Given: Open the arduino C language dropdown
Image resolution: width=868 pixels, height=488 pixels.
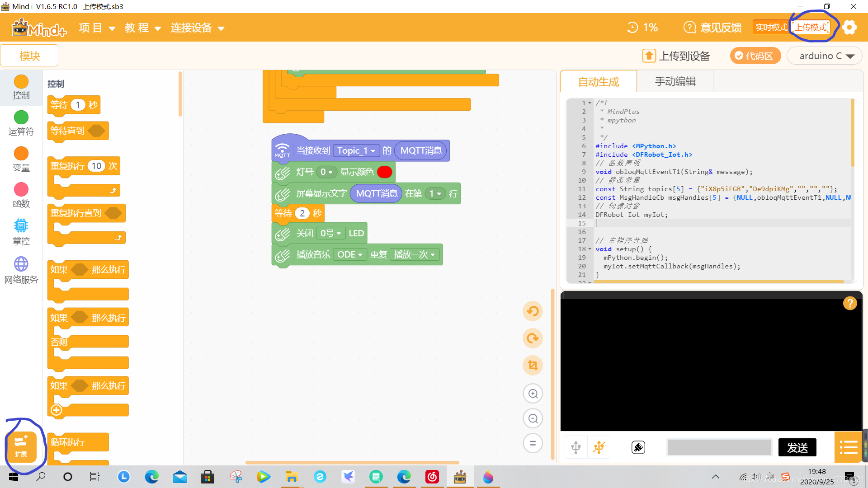Looking at the screenshot, I should (825, 56).
